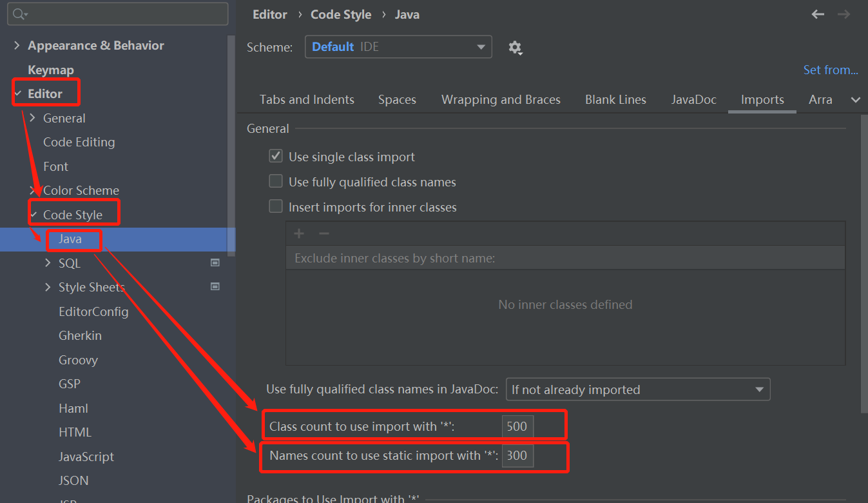The width and height of the screenshot is (868, 503).
Task: Click the minus icon to remove inner class
Action: pyautogui.click(x=324, y=233)
